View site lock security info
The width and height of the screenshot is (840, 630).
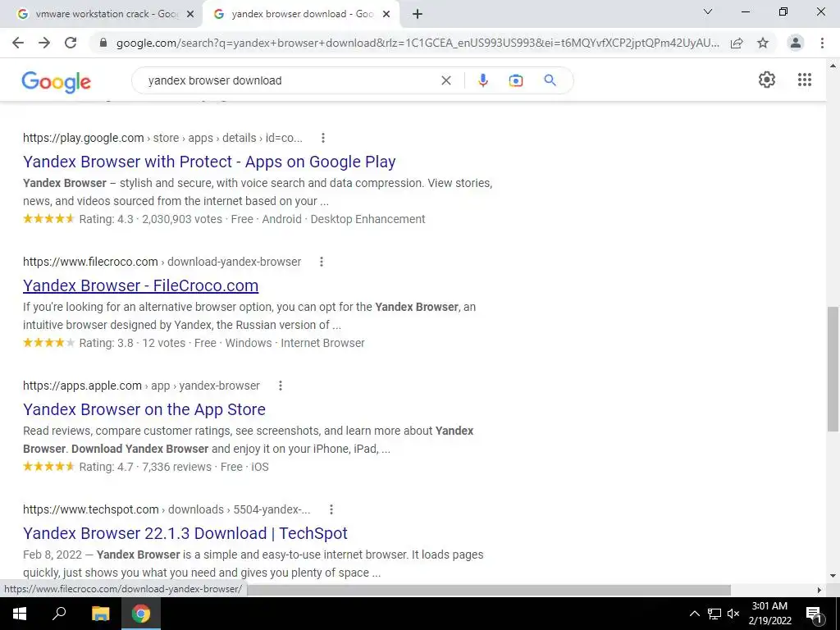tap(103, 43)
